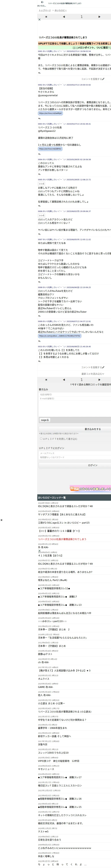Open the おいらロビー breadcrumb link

[x=61, y=10]
